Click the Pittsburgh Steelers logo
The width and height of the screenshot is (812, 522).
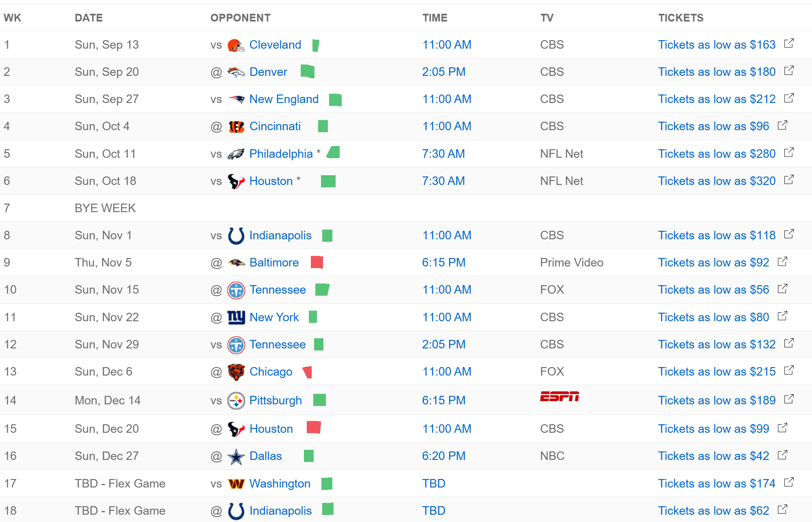[236, 401]
